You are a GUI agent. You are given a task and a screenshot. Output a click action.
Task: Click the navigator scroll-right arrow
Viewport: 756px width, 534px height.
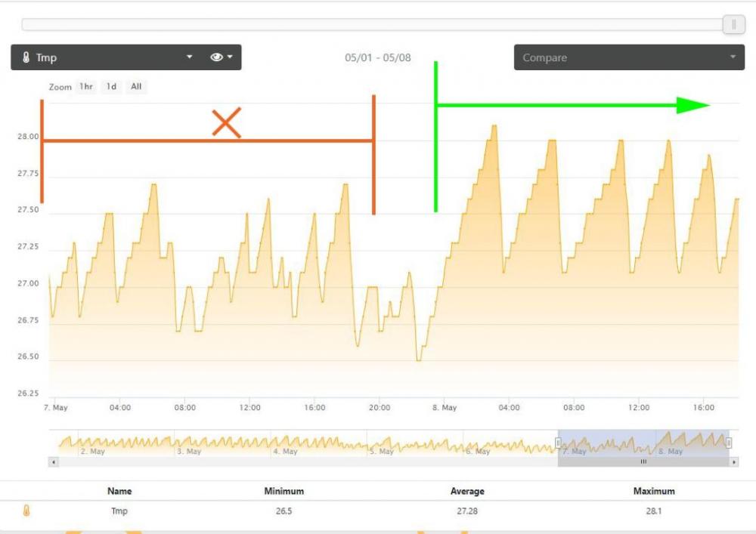734,462
